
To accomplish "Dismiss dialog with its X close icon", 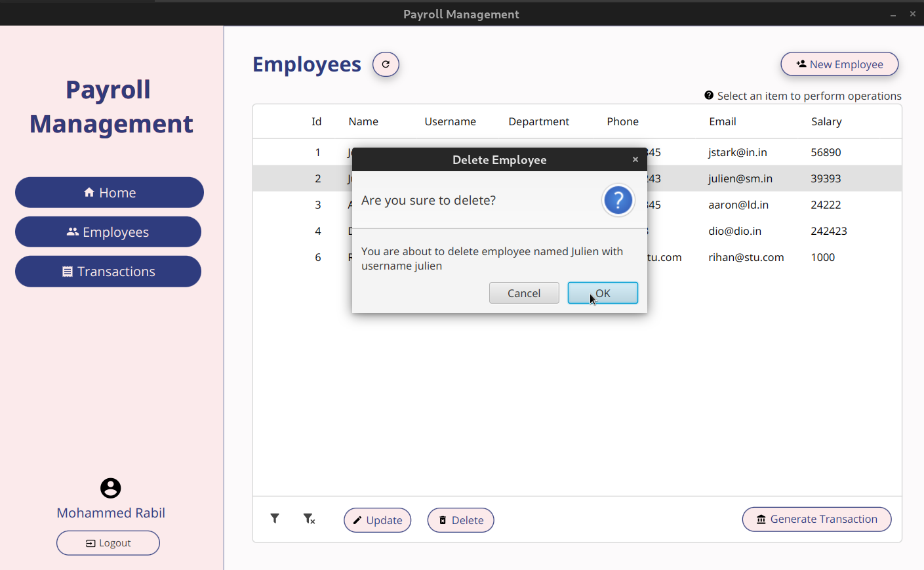I will [x=635, y=159].
